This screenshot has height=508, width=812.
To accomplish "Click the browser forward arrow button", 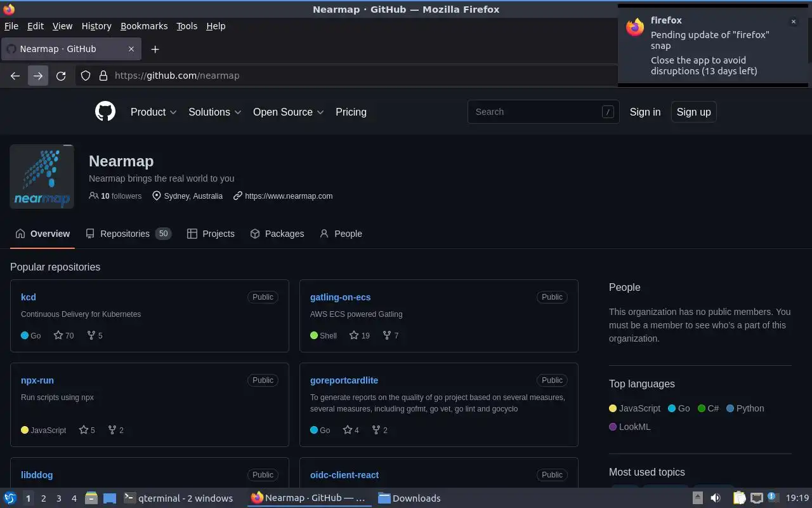I will (x=38, y=76).
